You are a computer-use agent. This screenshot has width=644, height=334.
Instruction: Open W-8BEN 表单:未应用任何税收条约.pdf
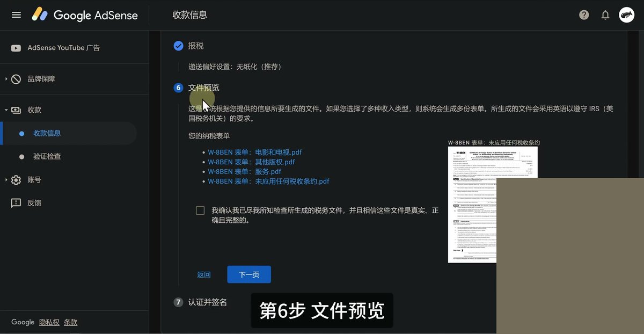[268, 181]
